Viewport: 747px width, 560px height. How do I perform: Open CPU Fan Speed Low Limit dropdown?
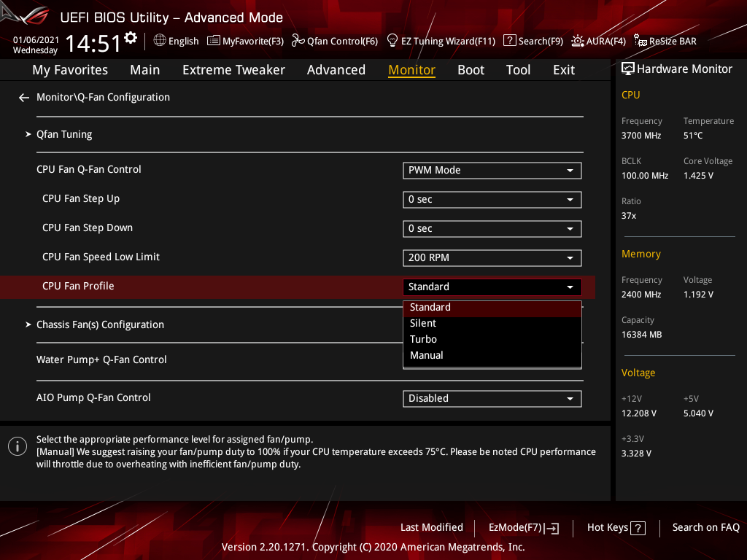[x=492, y=257]
